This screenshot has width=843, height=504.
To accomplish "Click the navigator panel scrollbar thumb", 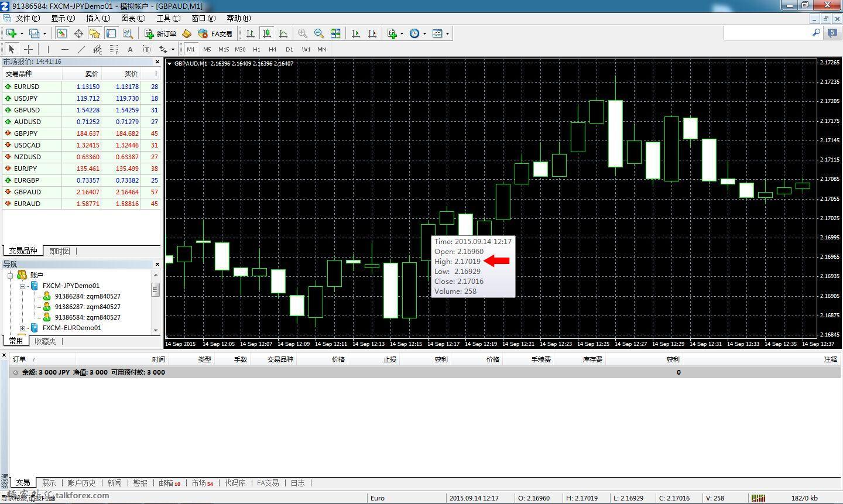I will click(155, 289).
